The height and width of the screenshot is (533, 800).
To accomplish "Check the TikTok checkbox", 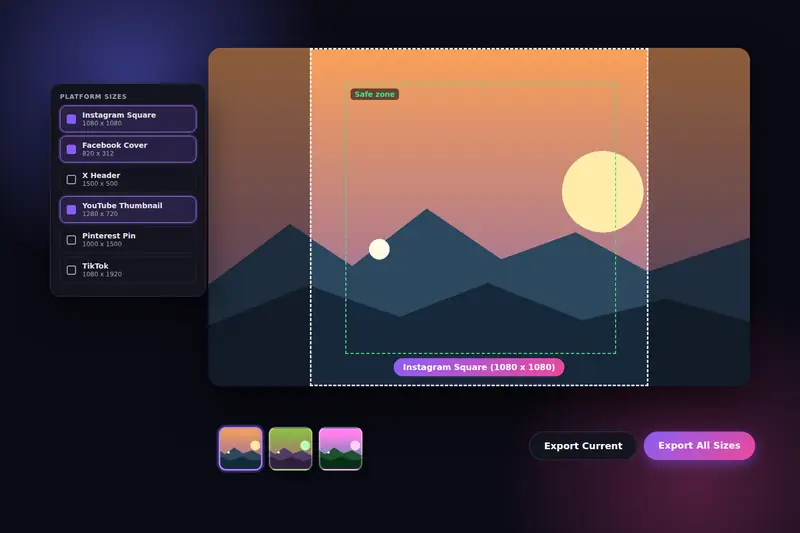I will click(71, 270).
